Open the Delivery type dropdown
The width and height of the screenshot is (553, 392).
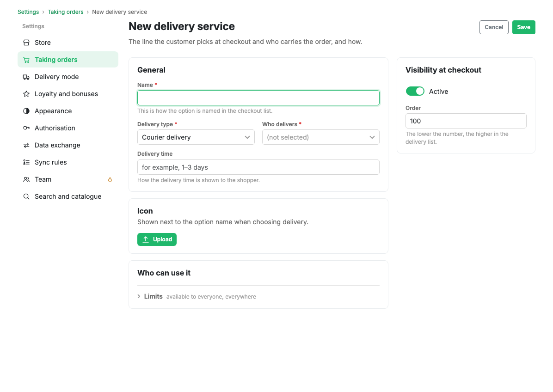[196, 137]
